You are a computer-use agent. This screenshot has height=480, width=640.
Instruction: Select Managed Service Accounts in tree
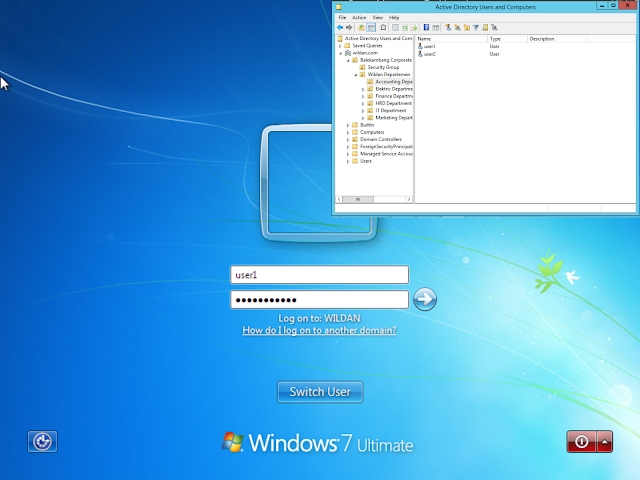(x=386, y=154)
